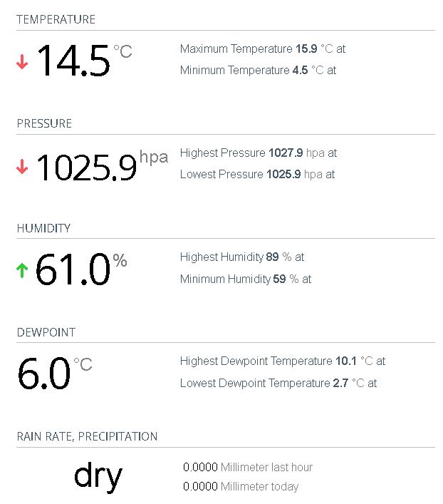This screenshot has width=443, height=504.
Task: Click the Maximum Temperature 15.9 line
Action: point(263,49)
